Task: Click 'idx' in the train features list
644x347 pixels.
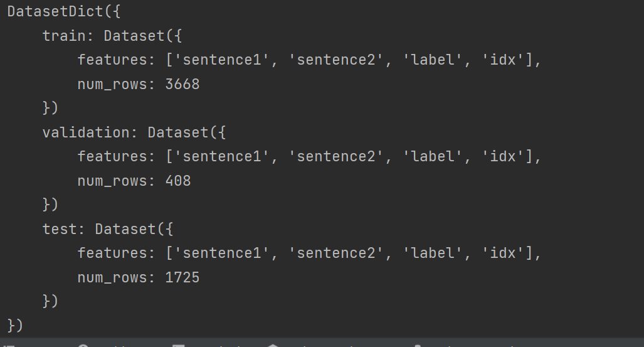Action: coord(503,60)
